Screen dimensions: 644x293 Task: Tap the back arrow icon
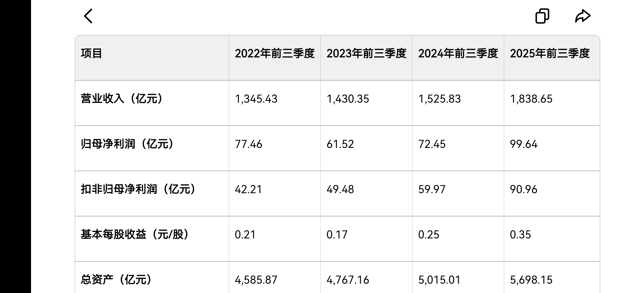pyautogui.click(x=88, y=16)
